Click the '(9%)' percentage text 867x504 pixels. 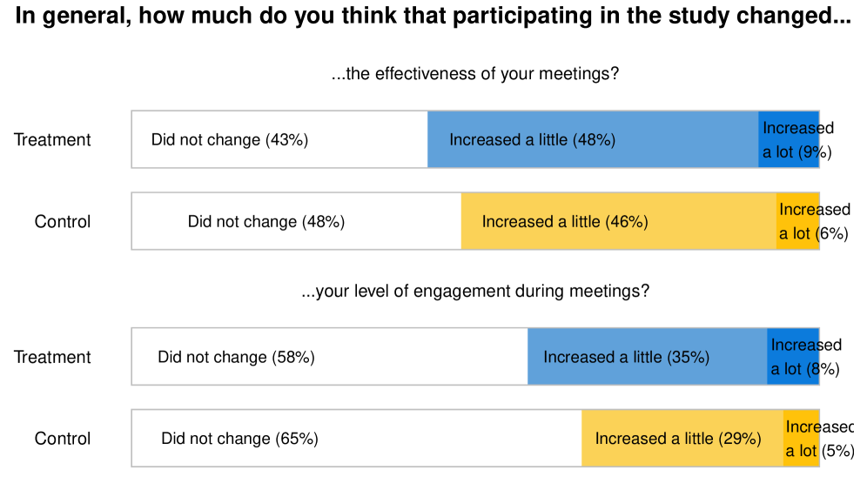[x=816, y=152]
